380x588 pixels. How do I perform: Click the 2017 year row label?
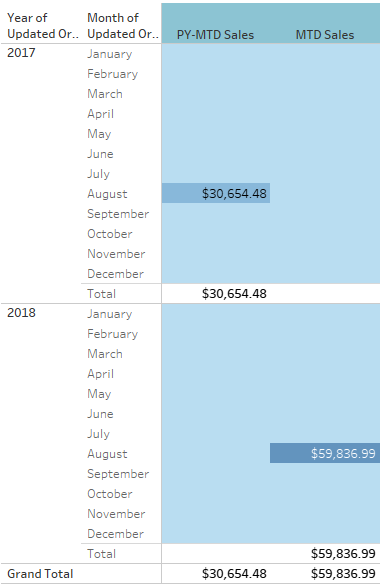tap(21, 52)
